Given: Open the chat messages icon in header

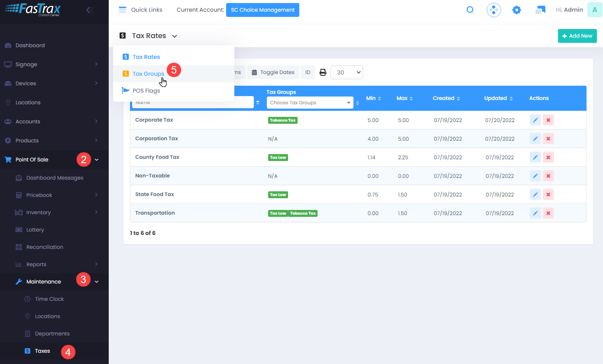Looking at the screenshot, I should [540, 10].
